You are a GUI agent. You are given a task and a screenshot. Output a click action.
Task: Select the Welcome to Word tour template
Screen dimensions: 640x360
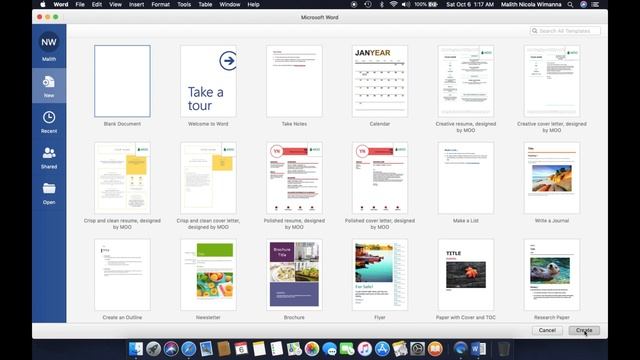click(208, 81)
